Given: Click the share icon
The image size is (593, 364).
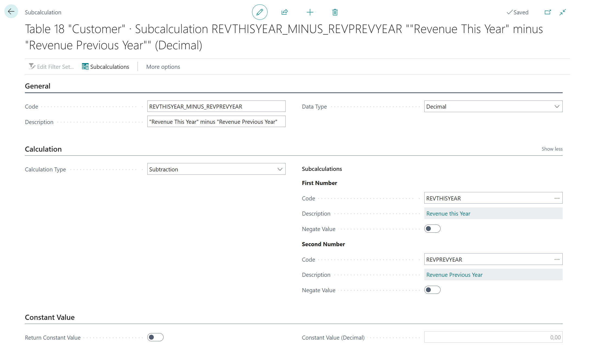Looking at the screenshot, I should [x=284, y=12].
